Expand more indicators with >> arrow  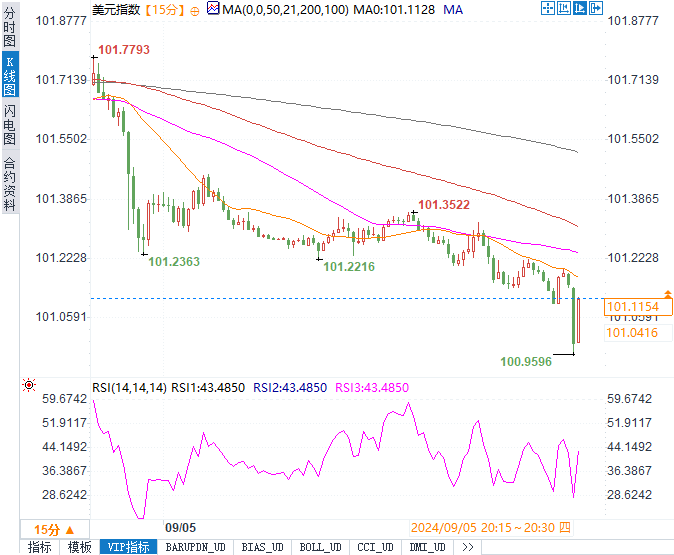click(468, 547)
